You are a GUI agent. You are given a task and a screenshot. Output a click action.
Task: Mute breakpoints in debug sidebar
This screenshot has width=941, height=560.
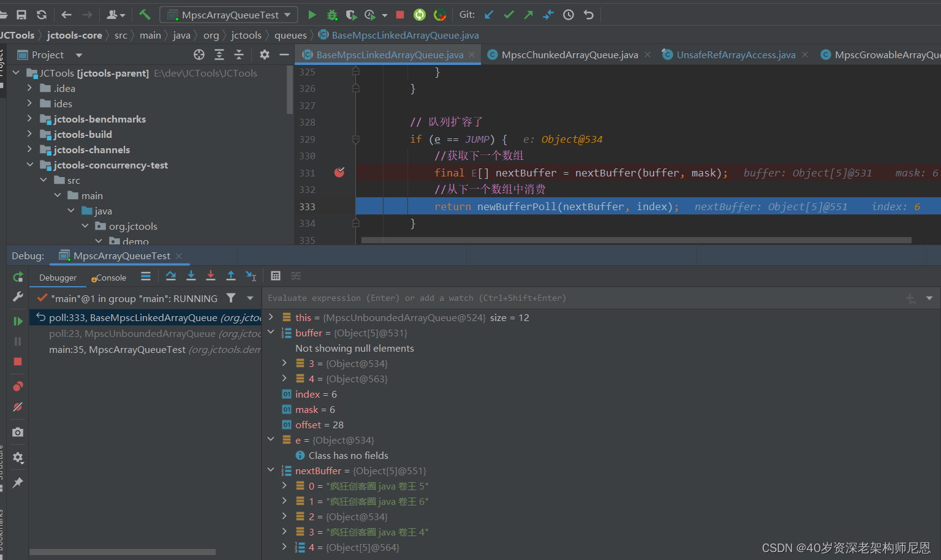[x=18, y=407]
